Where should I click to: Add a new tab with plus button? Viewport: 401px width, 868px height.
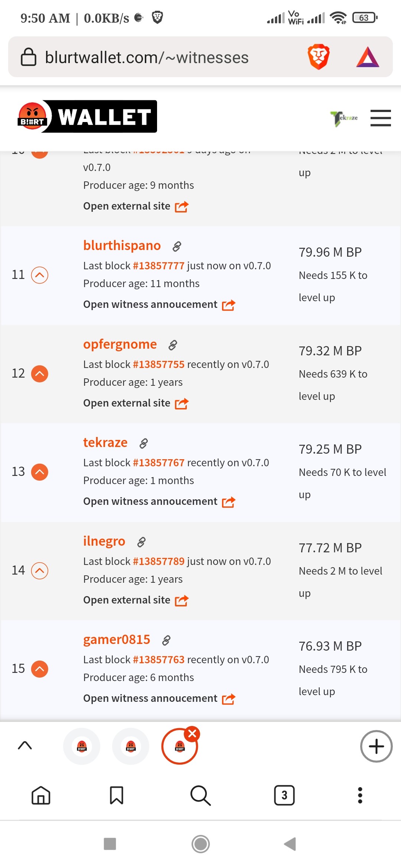coord(376,746)
